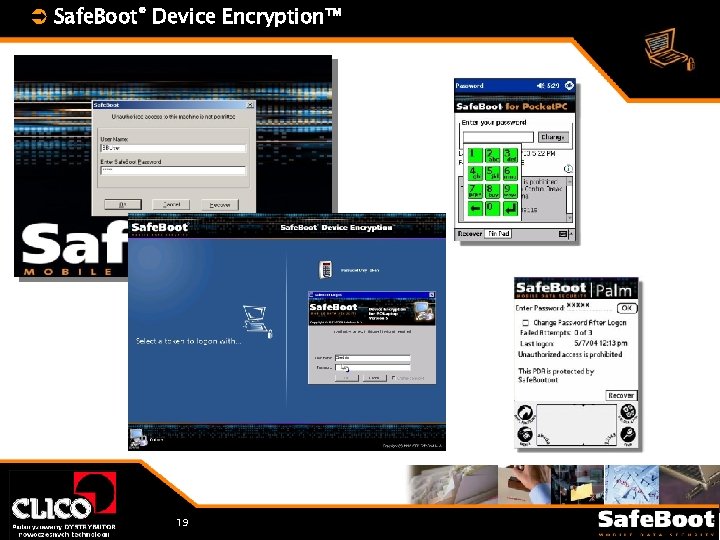720x540 pixels.
Task: Tap the 7 pqrs key on the pin pad
Action: [475, 191]
